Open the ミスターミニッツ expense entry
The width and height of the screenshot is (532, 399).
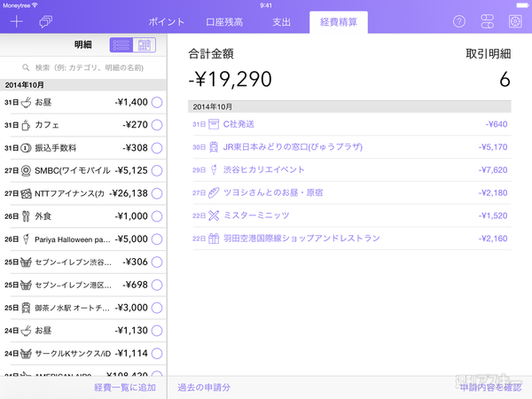351,215
